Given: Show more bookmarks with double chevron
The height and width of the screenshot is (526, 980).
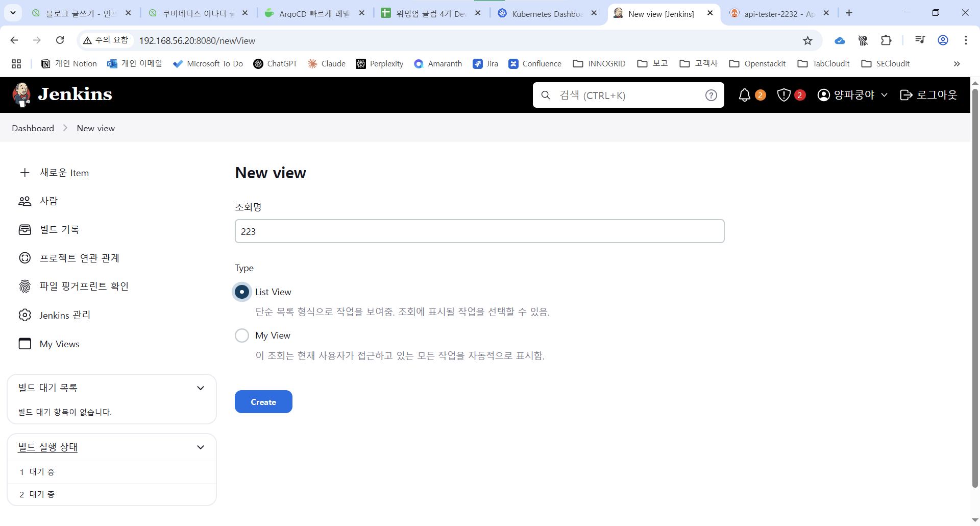Looking at the screenshot, I should pos(957,64).
